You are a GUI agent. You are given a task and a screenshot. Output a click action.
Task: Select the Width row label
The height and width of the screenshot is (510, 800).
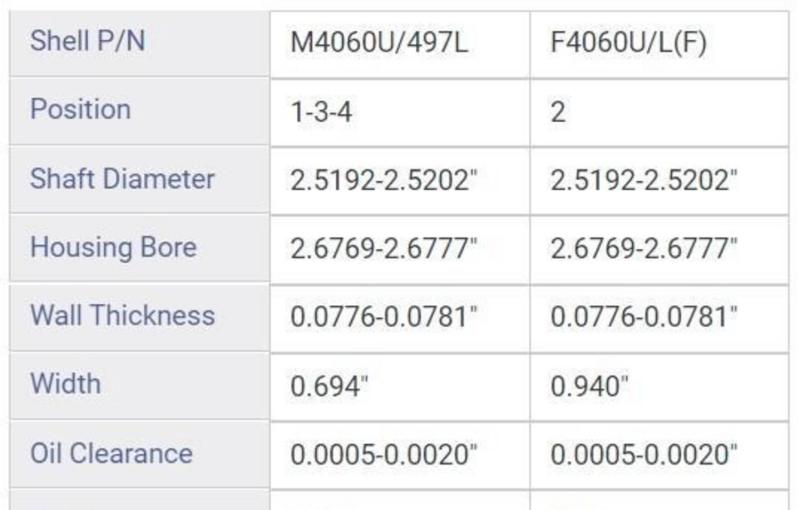point(65,384)
